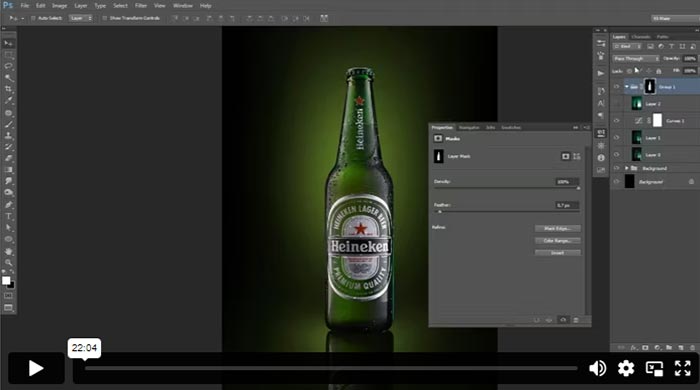Hide the Curves 1 adjustment layer
Viewport: 700px width, 390px height.
617,121
